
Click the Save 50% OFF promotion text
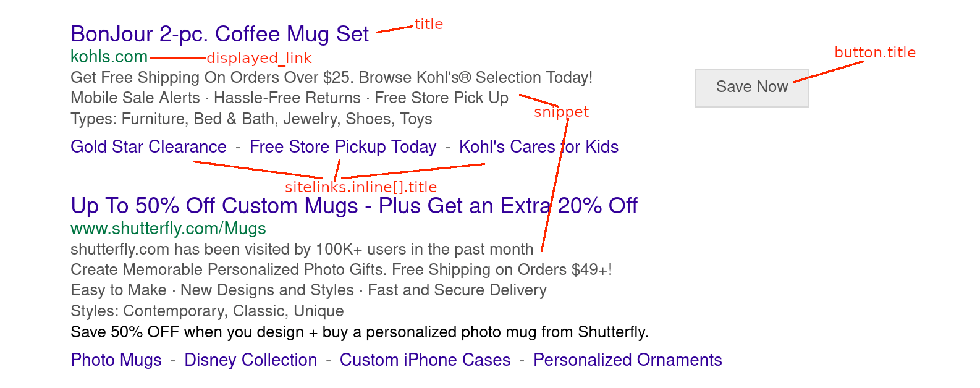[360, 332]
